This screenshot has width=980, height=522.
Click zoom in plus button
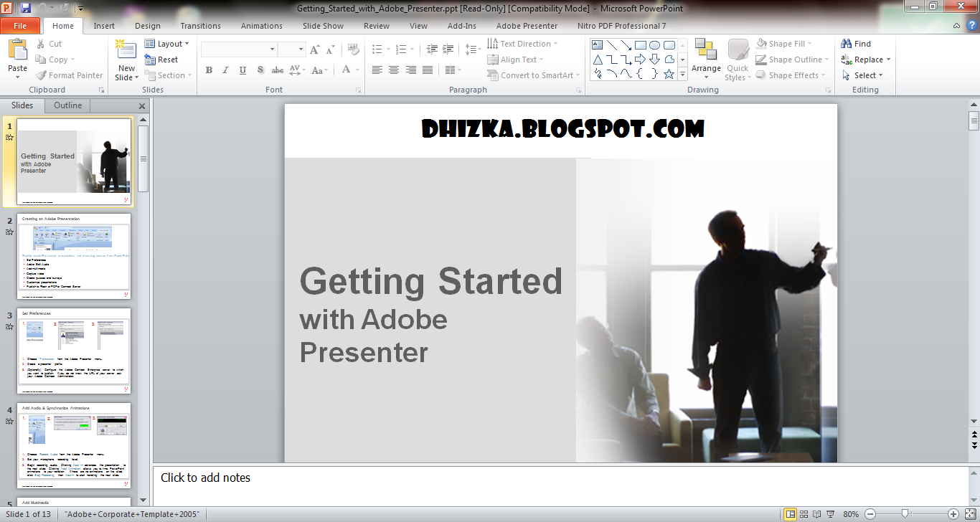(953, 514)
